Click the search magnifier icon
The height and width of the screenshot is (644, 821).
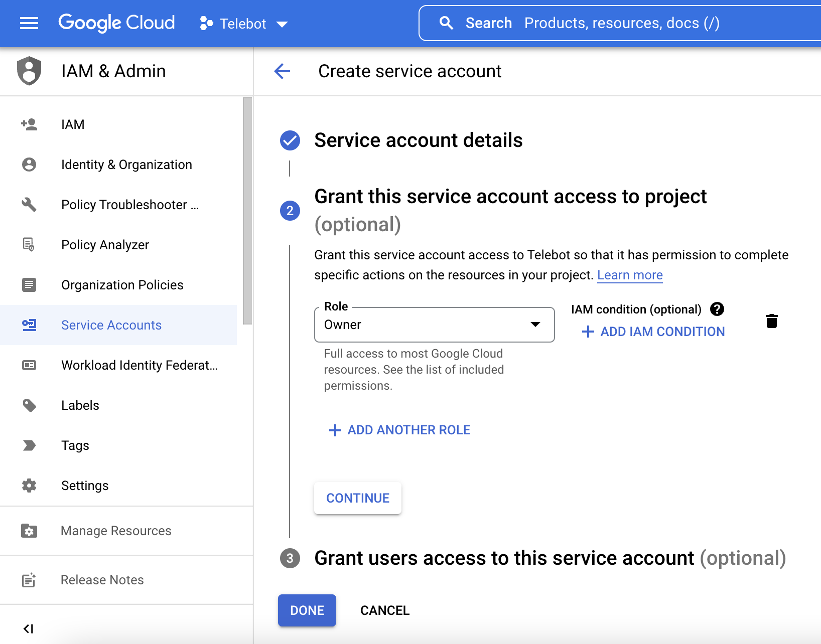point(446,23)
